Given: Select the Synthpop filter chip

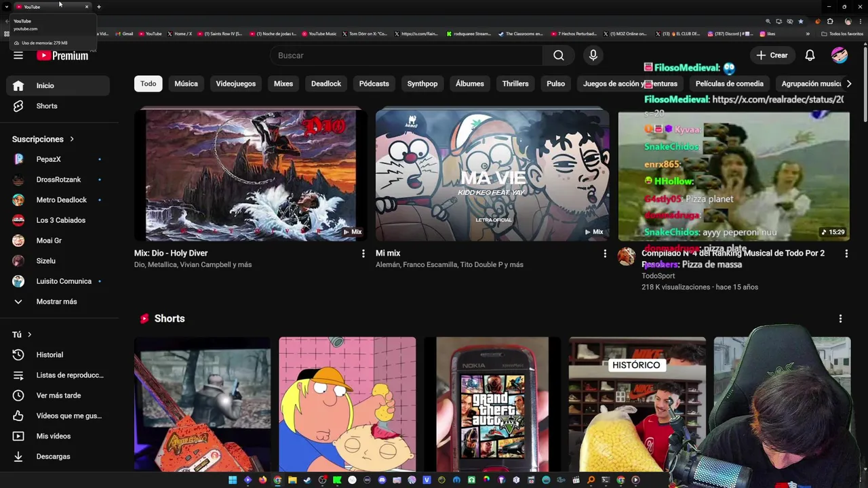Looking at the screenshot, I should [422, 83].
